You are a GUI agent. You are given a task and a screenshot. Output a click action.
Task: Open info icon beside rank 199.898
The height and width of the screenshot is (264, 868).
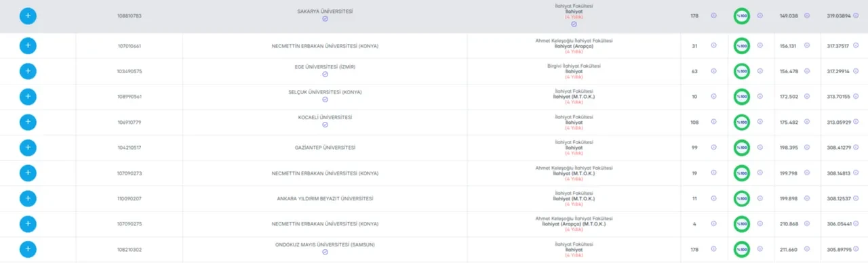[x=807, y=198]
